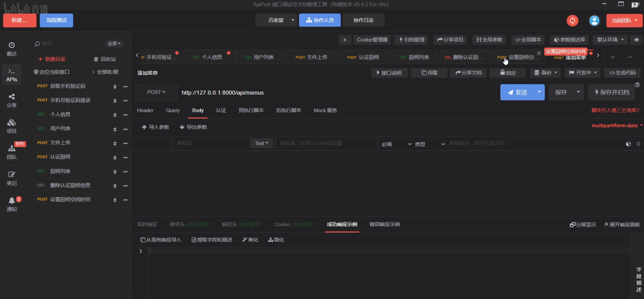Open the Text parameter type dropdown
Viewport: 644px width, 299px height.
click(261, 143)
